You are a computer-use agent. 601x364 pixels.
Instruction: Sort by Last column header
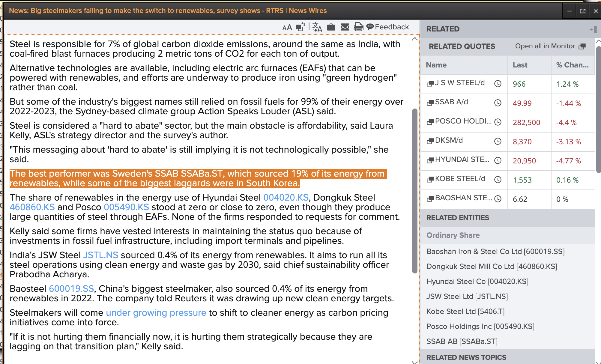click(x=529, y=65)
